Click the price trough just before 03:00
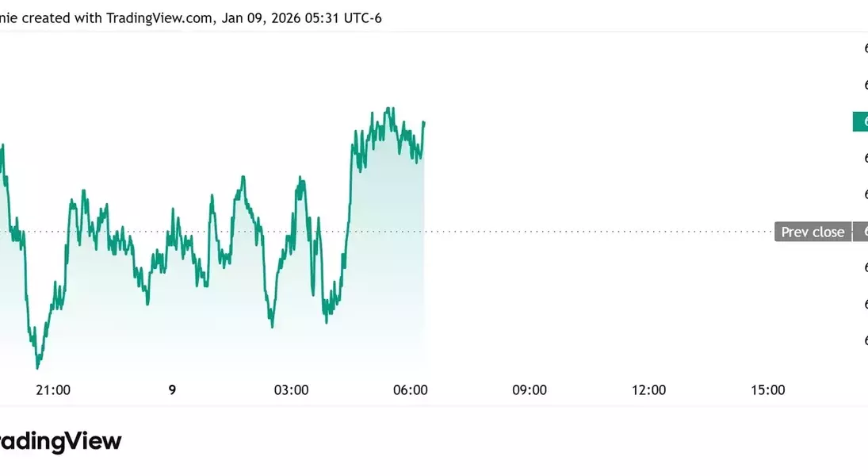This screenshot has height=476, width=868. tap(272, 325)
